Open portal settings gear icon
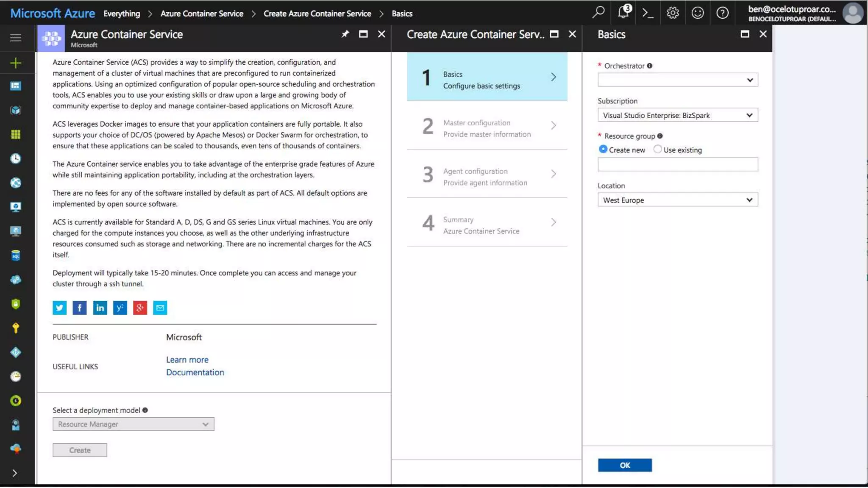This screenshot has width=868, height=488. pyautogui.click(x=673, y=13)
